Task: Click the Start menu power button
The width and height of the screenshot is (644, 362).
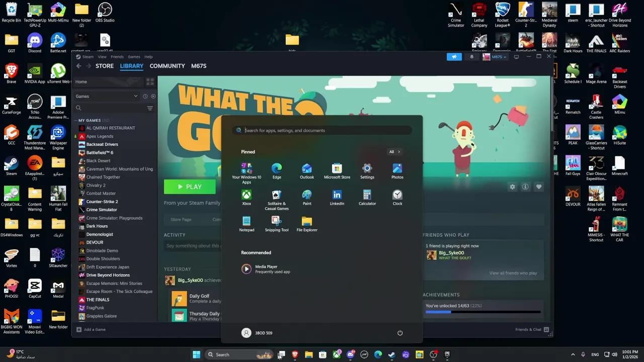Action: coord(400,333)
